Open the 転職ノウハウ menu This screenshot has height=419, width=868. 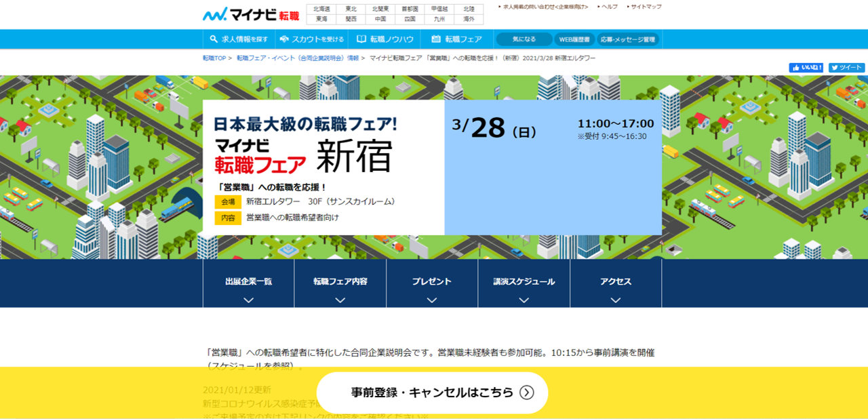point(384,39)
